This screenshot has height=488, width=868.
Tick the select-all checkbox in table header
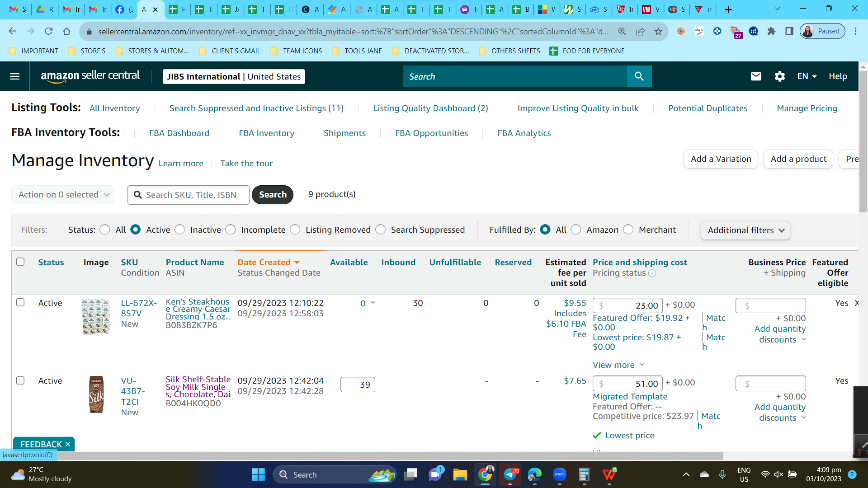20,262
